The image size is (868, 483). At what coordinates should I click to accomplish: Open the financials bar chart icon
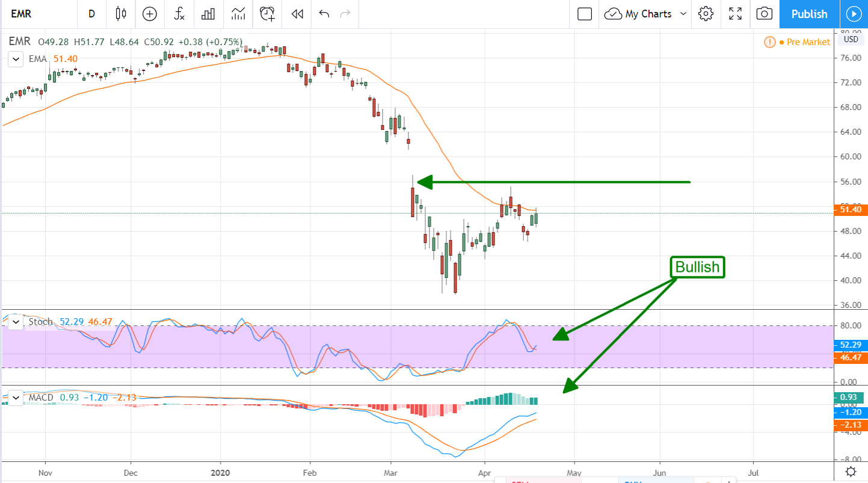208,14
